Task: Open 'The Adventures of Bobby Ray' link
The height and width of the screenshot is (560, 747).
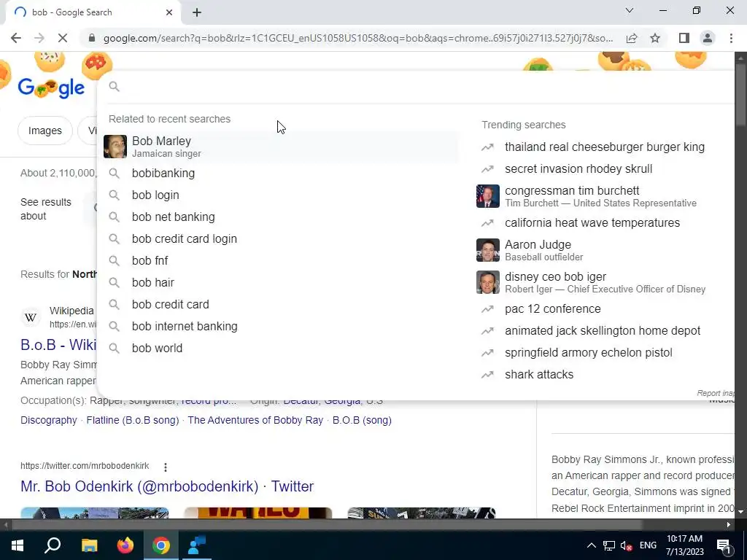Action: pyautogui.click(x=255, y=421)
